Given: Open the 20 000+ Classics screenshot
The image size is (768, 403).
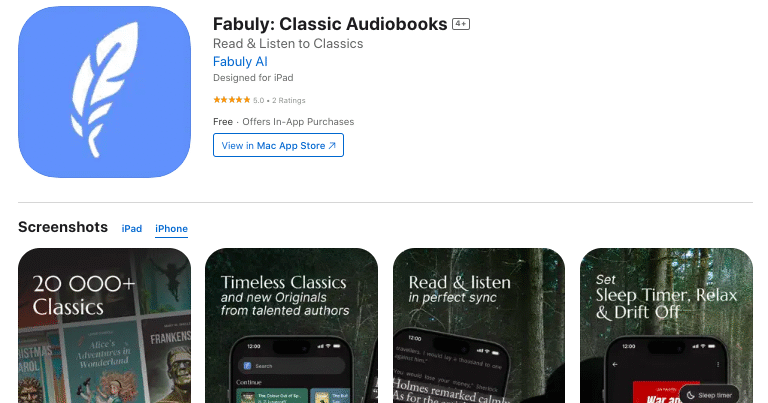Looking at the screenshot, I should 104,326.
